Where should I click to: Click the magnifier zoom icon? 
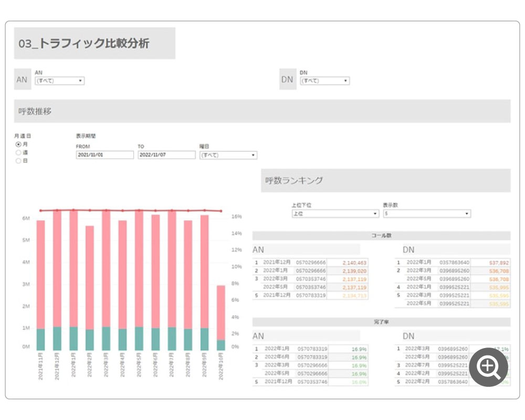(x=488, y=367)
